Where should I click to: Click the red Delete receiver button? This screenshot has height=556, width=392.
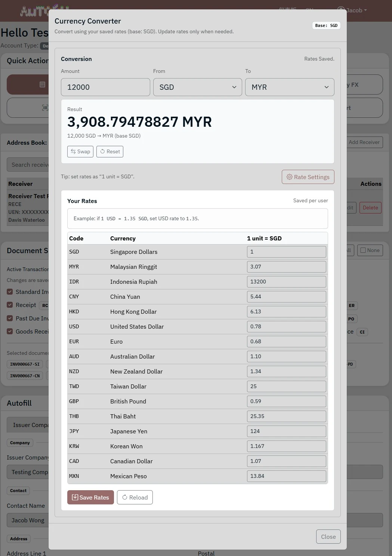tap(370, 208)
